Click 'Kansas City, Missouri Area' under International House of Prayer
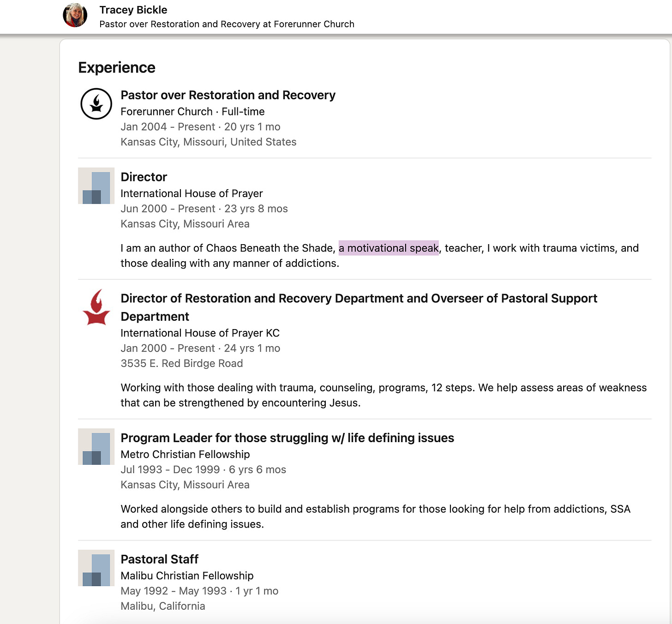Screen dimensions: 672x624 [x=185, y=224]
